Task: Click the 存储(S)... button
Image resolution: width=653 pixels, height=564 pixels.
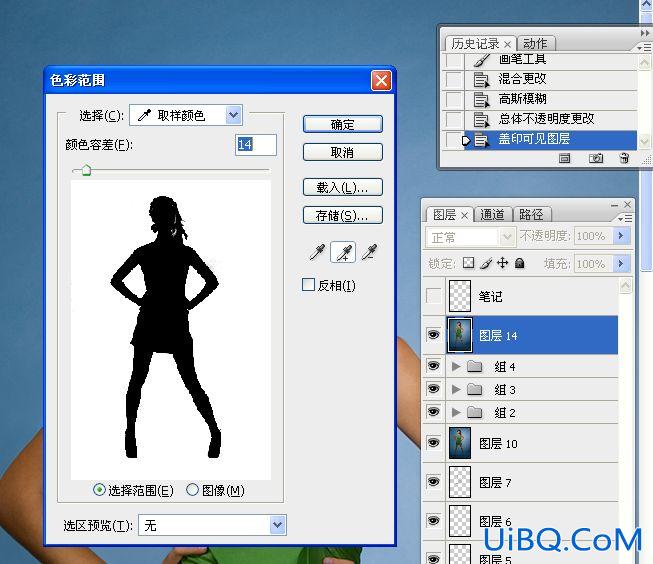Action: click(x=342, y=215)
